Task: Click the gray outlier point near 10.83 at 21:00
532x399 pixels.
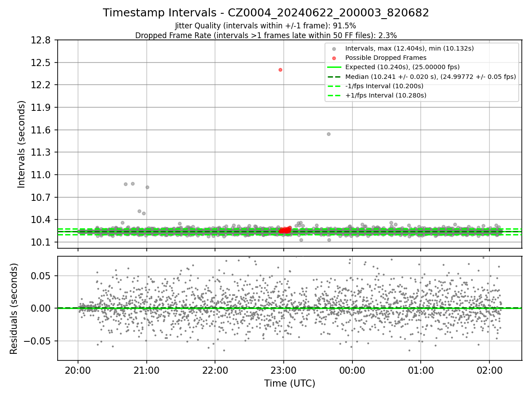Action: tap(147, 187)
